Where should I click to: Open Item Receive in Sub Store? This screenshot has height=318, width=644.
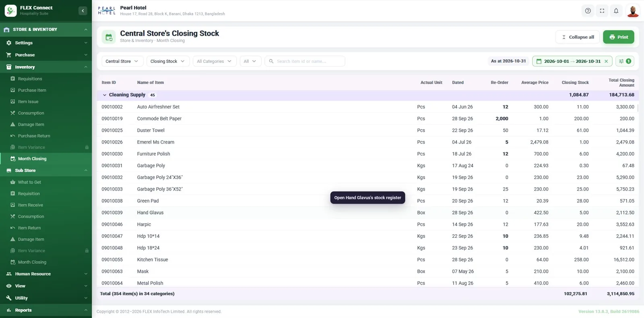46,205
